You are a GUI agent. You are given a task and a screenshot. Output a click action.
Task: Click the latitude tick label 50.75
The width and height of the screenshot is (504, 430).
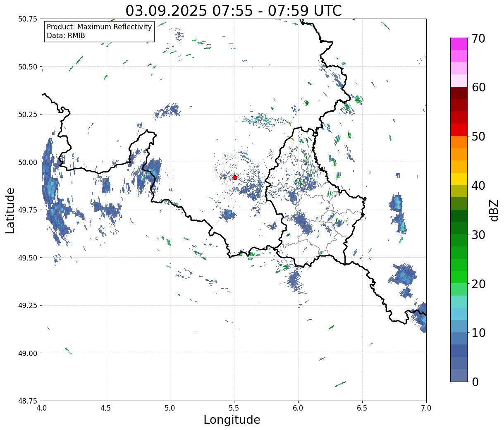click(27, 19)
